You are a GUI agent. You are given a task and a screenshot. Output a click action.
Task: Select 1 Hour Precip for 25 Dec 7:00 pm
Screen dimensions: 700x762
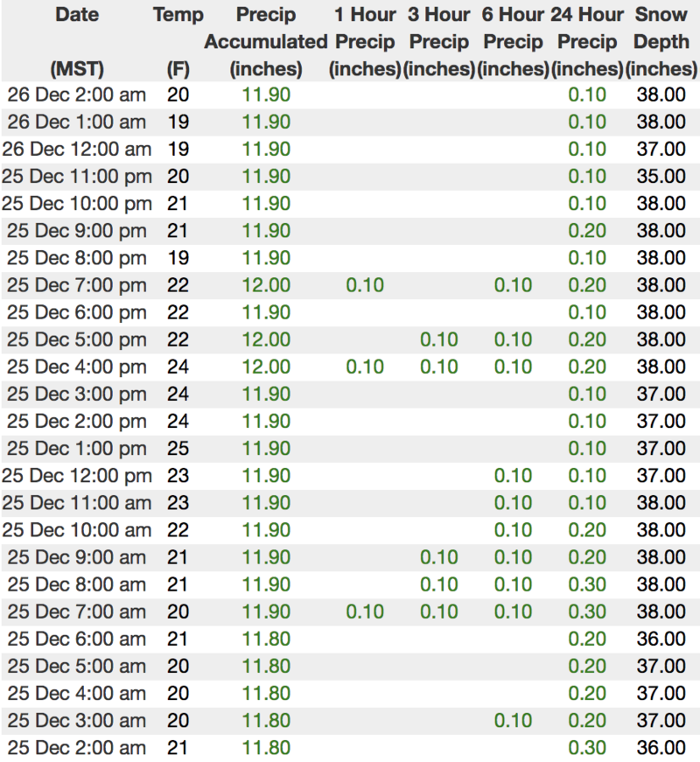365,284
